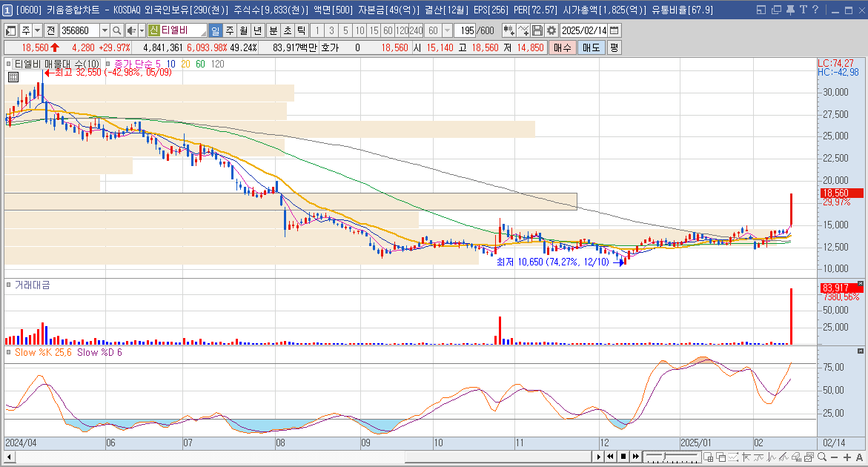Toggle the Slow %K indicator square
Image resolution: width=868 pixels, height=467 pixels.
point(9,352)
